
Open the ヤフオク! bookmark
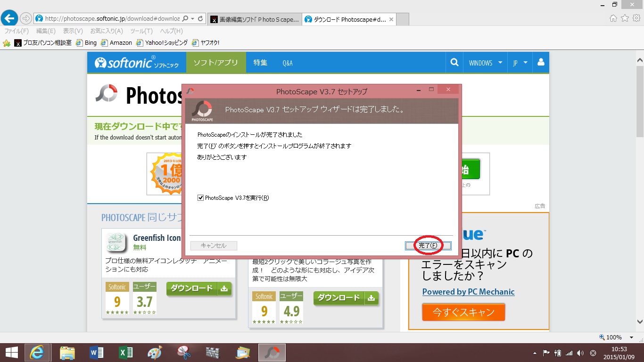click(206, 43)
